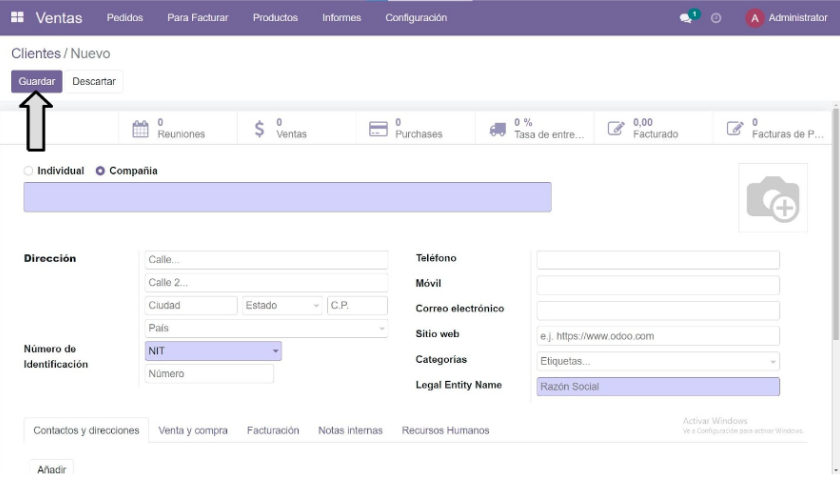Click the Razón Social field

pyautogui.click(x=658, y=386)
